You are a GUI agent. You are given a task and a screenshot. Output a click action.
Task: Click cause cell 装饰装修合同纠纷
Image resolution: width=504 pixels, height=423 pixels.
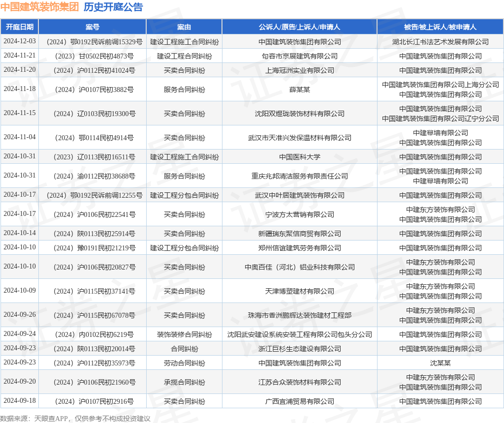click(184, 334)
